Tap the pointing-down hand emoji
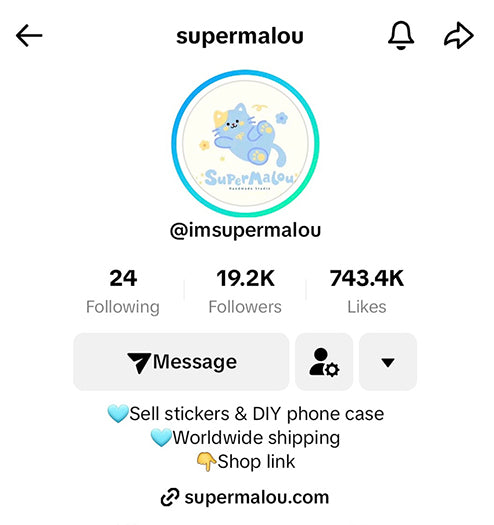Screen dimensions: 494x525 click(x=206, y=462)
